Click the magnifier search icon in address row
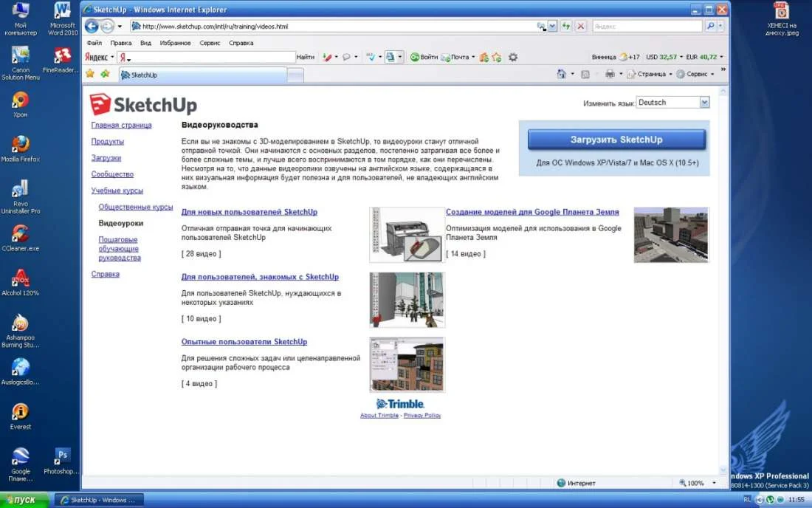Screen dimensions: 812x508 click(x=710, y=26)
